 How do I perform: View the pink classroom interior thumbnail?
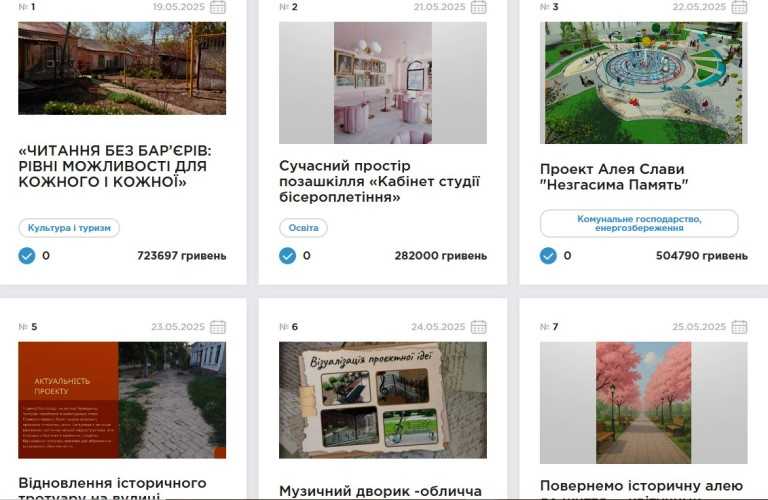383,83
